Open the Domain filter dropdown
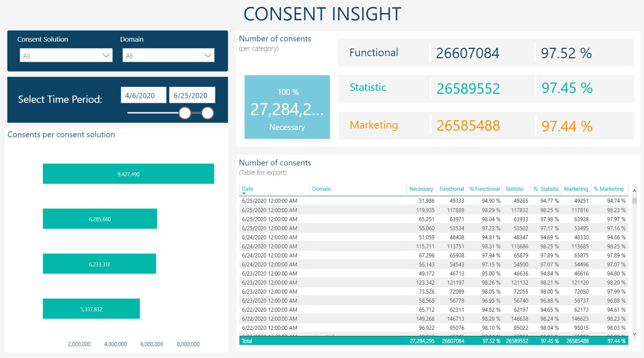This screenshot has width=644, height=358. 168,55
